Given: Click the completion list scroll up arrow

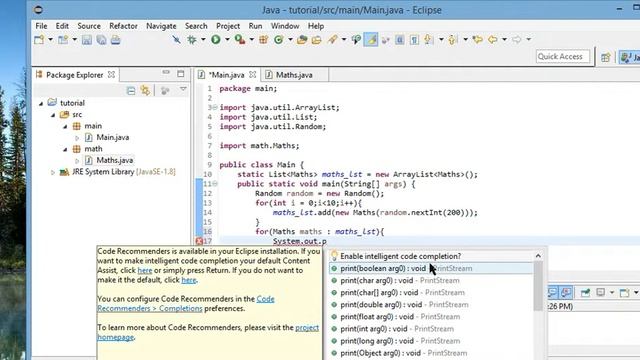Looking at the screenshot, I should (x=538, y=256).
